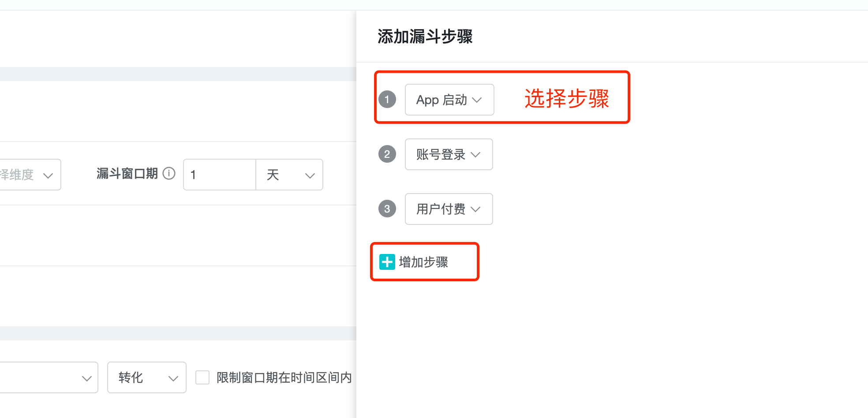Click the 增加步骤 text label
The height and width of the screenshot is (418, 868).
[x=423, y=262]
